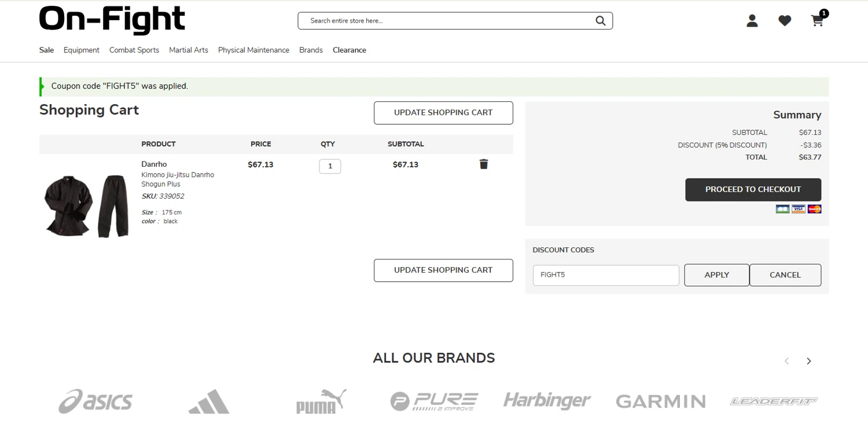Click the Visa payment card icon
This screenshot has width=868, height=424.
point(799,209)
